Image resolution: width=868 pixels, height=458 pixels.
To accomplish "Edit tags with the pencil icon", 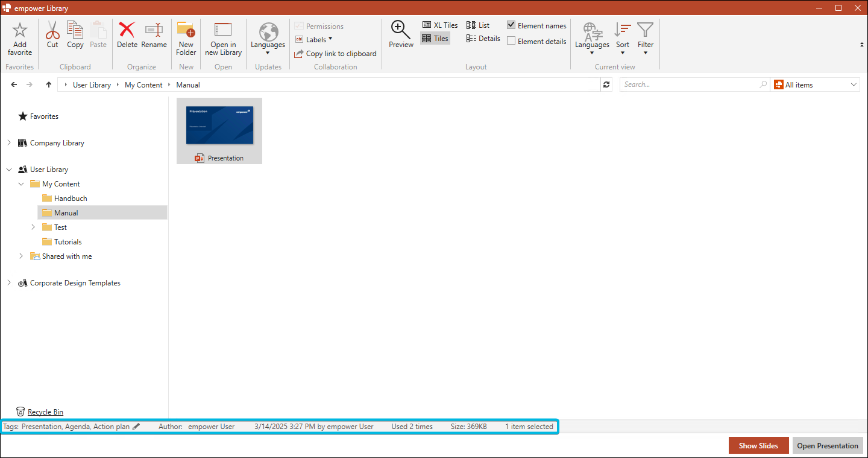I will coord(136,427).
